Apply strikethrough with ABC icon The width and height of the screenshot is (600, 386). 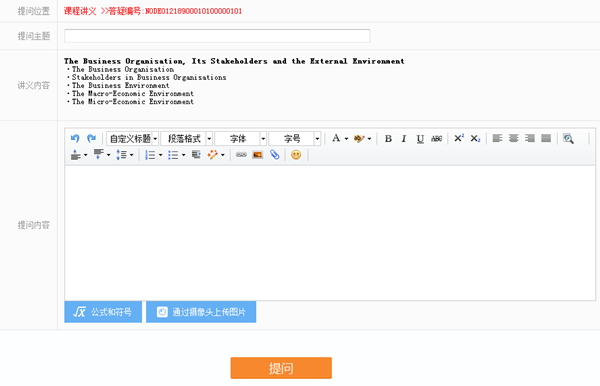pos(436,138)
